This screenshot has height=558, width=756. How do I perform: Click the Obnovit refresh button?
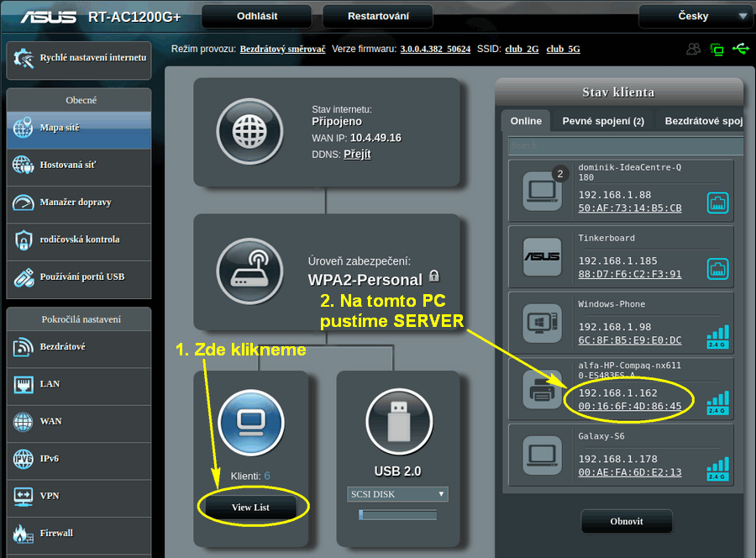(627, 521)
